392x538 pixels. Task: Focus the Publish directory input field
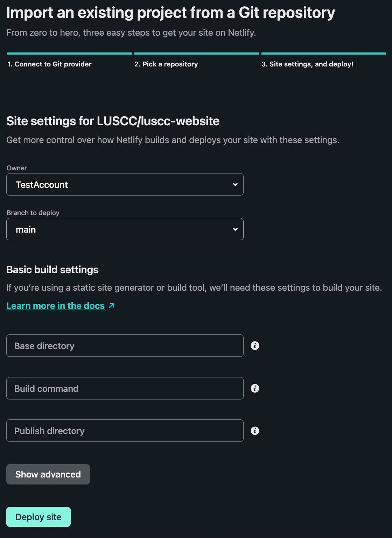pos(125,431)
